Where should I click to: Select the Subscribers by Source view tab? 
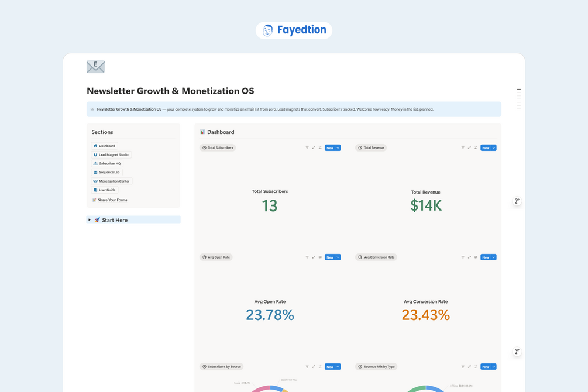coord(221,367)
